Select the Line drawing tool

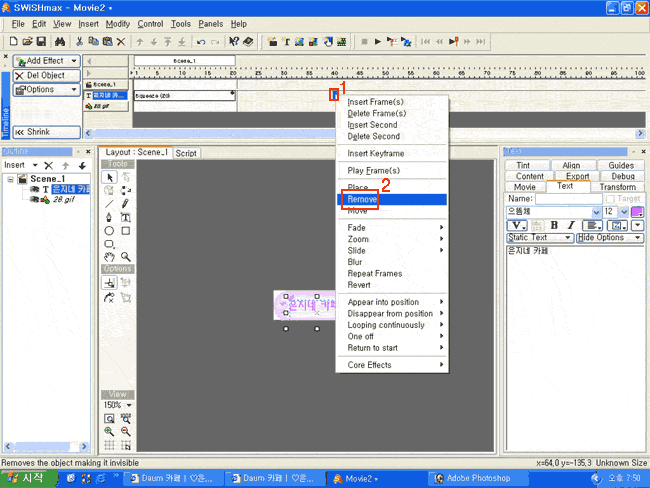tap(109, 204)
